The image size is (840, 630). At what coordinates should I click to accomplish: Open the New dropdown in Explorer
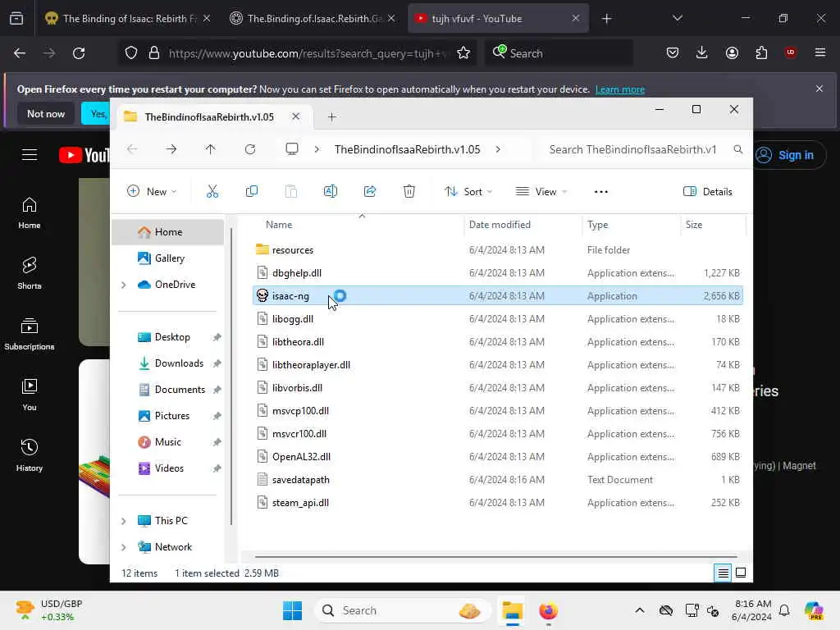(x=152, y=192)
